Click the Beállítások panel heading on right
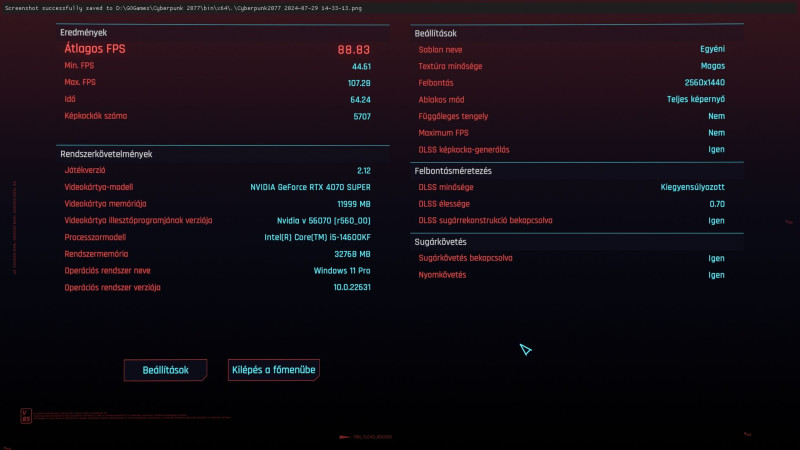The width and height of the screenshot is (800, 450). coord(435,34)
